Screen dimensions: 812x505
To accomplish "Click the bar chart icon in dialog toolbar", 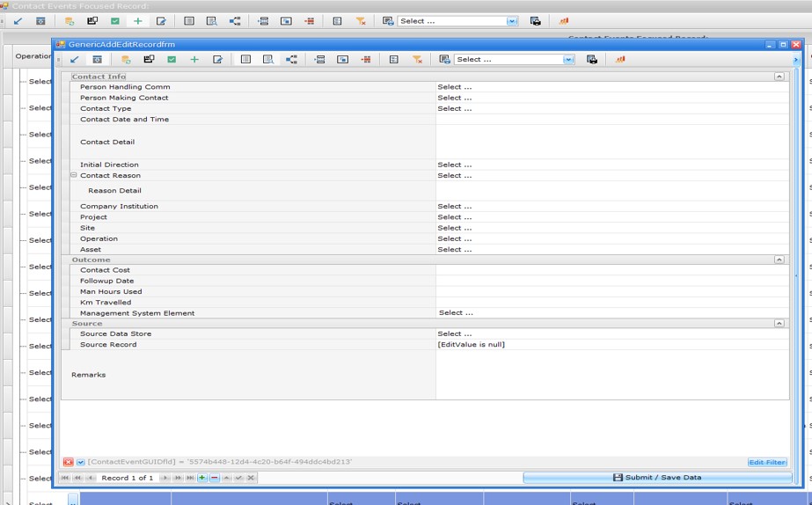I will coord(620,60).
